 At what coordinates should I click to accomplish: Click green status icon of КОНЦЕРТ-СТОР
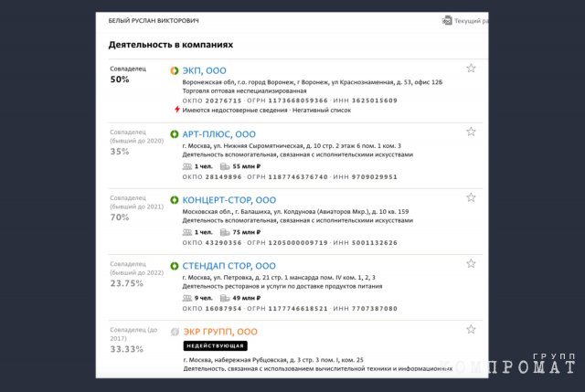click(x=175, y=199)
